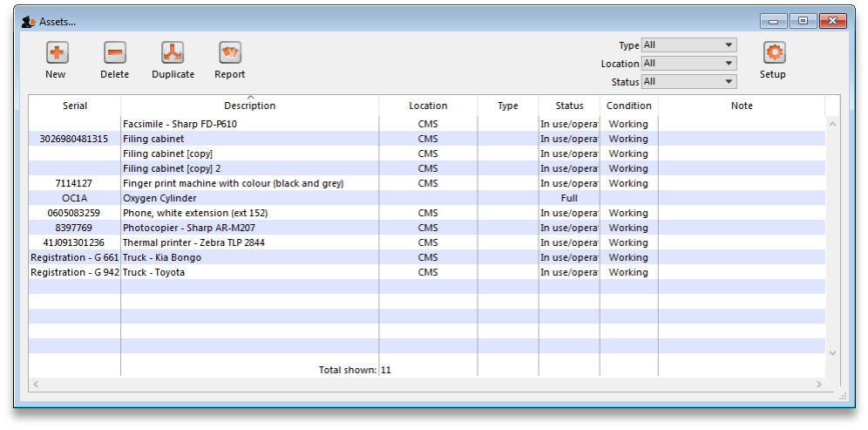Click the Delete asset icon
Screen dimensions: 868x430
(114, 53)
